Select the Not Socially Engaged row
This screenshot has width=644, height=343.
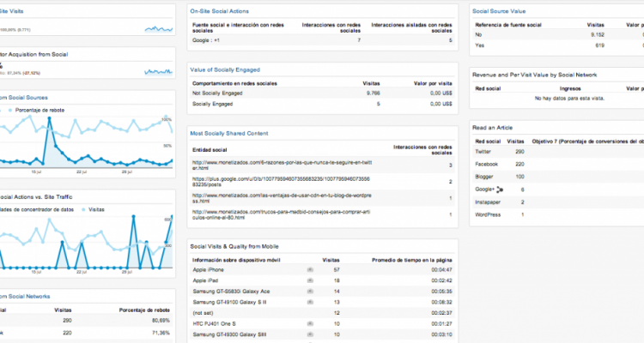click(322, 93)
